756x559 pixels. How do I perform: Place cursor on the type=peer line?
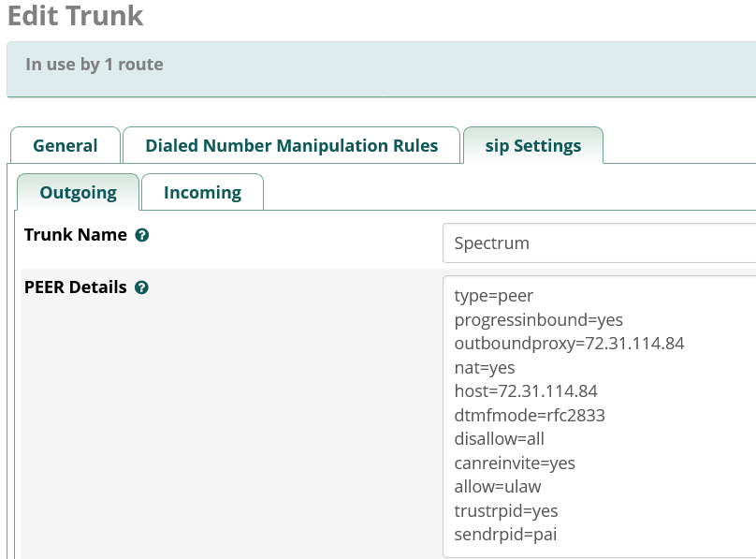coord(494,296)
